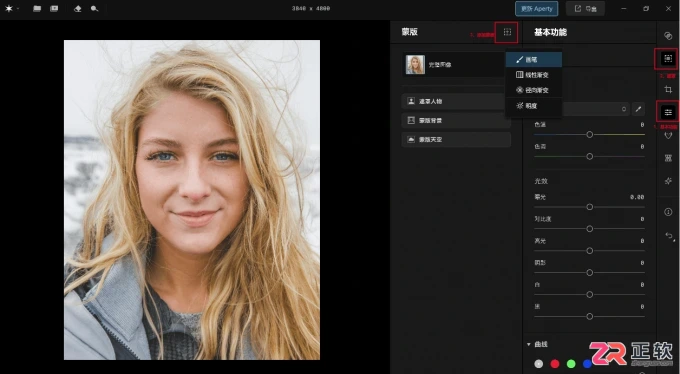Click the woman's portrait photo on the canvas

pyautogui.click(x=192, y=200)
